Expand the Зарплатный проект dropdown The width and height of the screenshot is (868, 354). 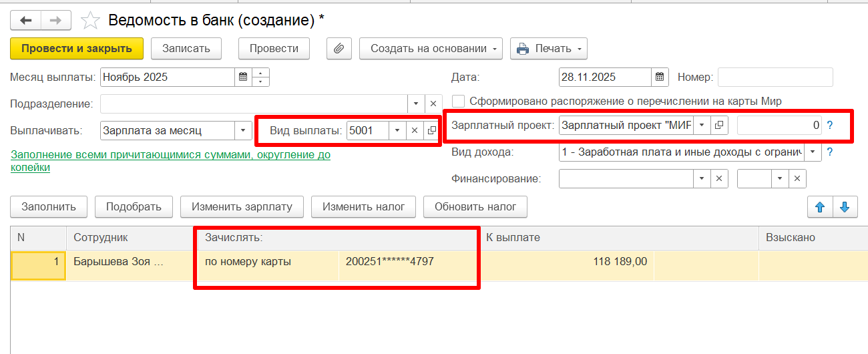coord(702,125)
